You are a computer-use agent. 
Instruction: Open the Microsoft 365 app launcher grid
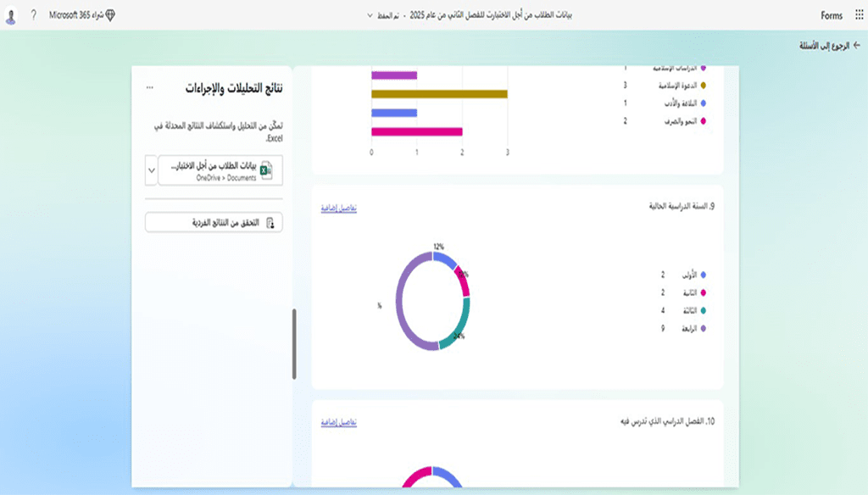pyautogui.click(x=859, y=15)
